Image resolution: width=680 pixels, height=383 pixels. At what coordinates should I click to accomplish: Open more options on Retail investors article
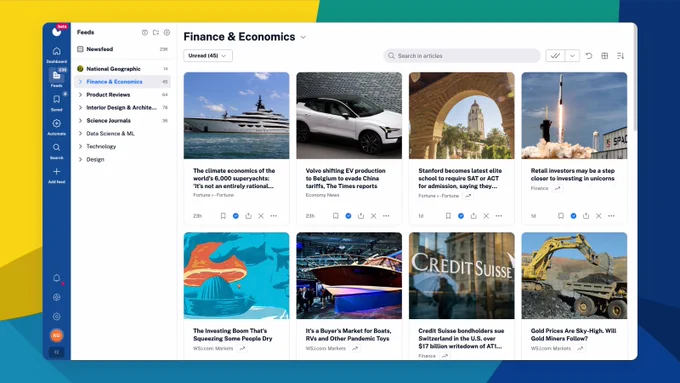611,216
